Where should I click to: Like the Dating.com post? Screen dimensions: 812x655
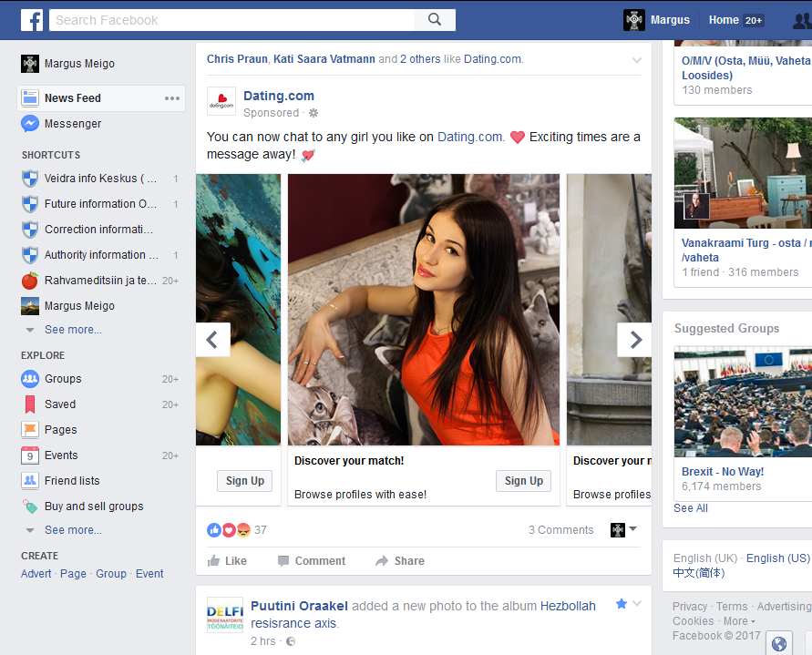point(227,561)
